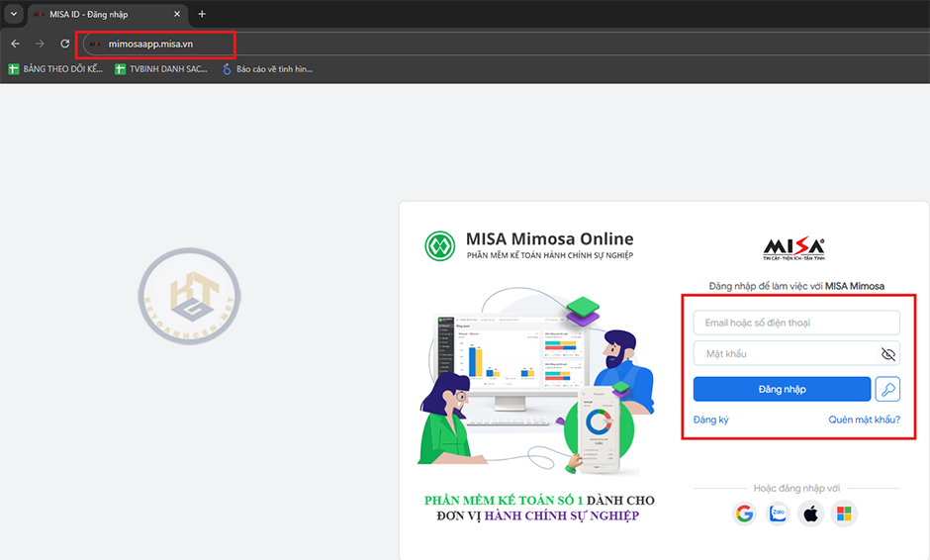Image resolution: width=930 pixels, height=560 pixels.
Task: Sign in with the Microsoft icon
Action: coord(844,513)
